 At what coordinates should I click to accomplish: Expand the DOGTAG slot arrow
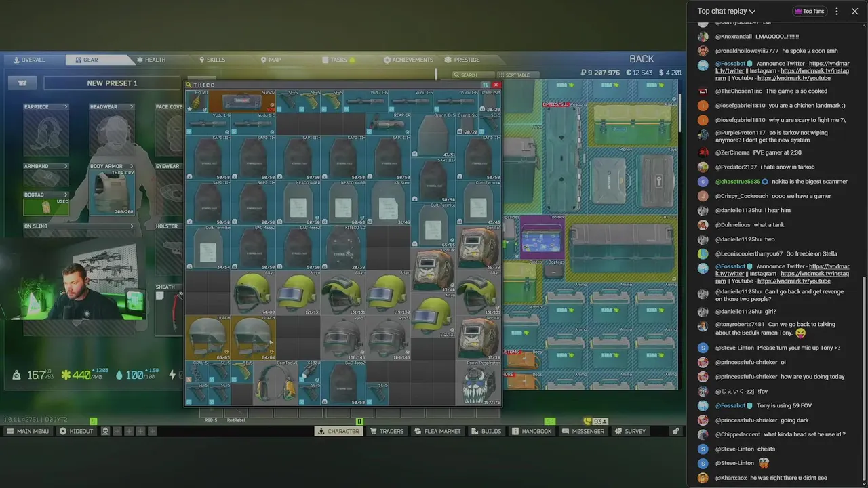[66, 195]
